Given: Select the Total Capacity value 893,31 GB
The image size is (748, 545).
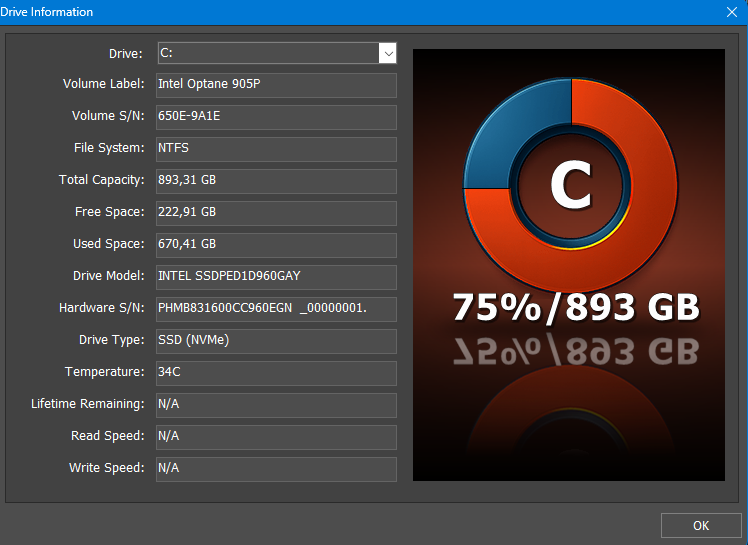Looking at the screenshot, I should [276, 181].
